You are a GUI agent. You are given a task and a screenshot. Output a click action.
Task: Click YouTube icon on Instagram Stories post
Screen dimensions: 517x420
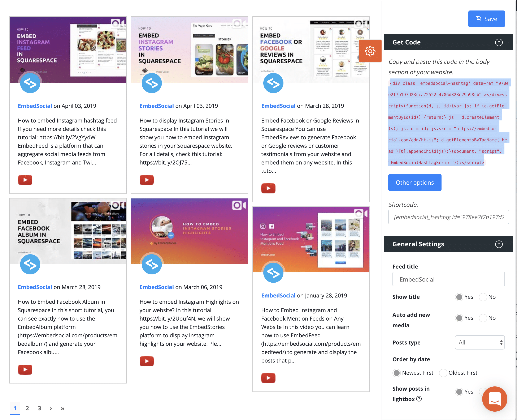[147, 180]
